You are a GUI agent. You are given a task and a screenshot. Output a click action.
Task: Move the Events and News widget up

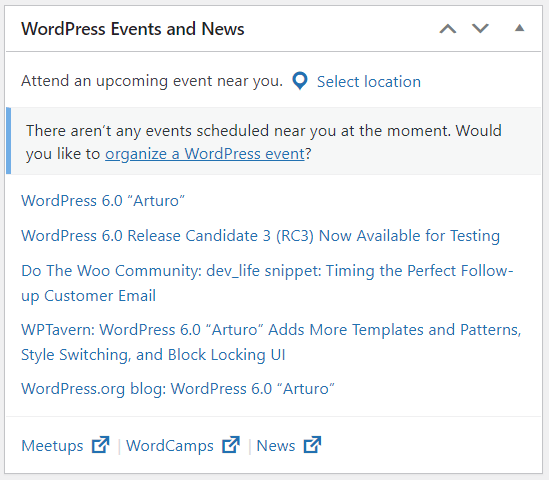click(448, 28)
